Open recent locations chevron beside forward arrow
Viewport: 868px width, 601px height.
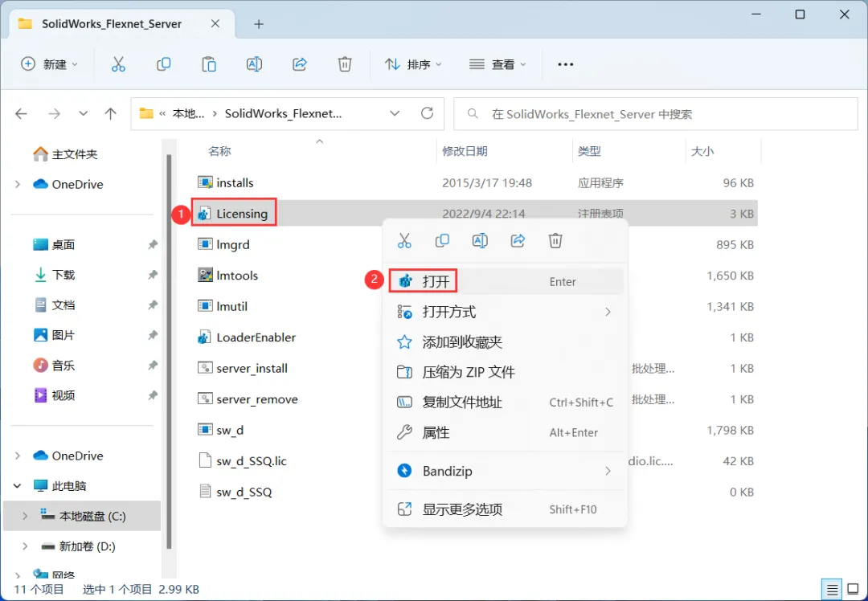pos(83,113)
